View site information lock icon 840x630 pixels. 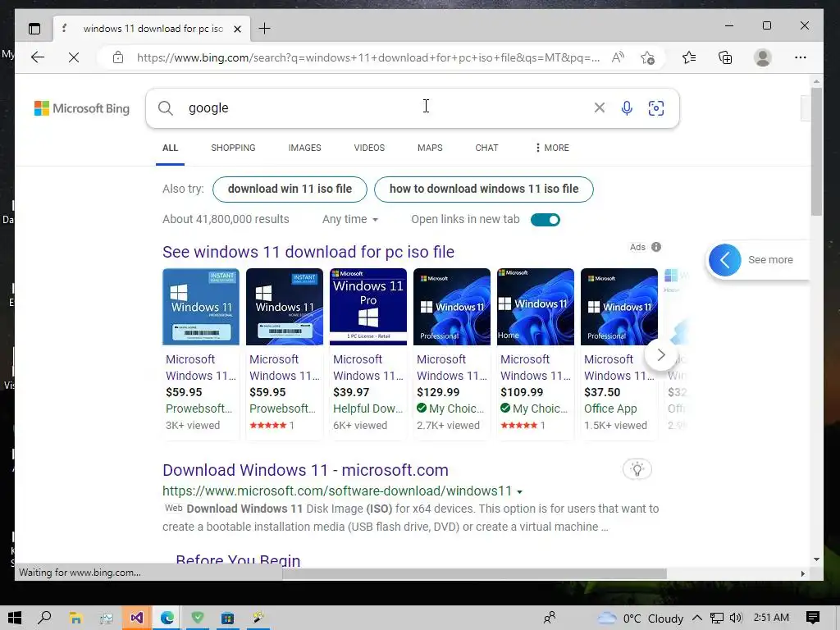118,57
